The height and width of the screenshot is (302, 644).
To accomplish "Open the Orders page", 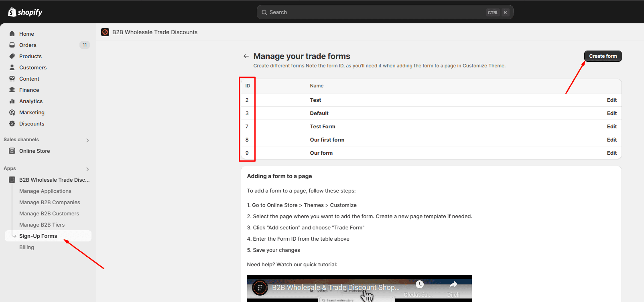I will 28,45.
